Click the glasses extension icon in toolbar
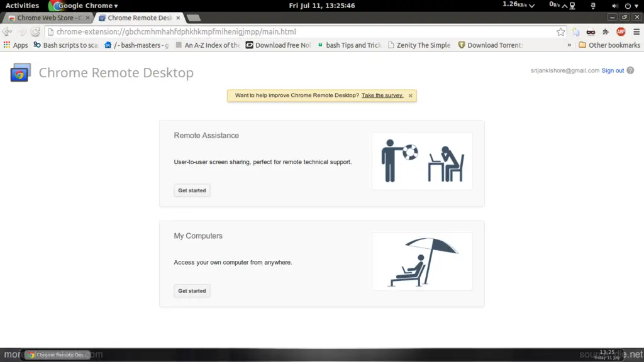The image size is (644, 362). click(x=591, y=31)
